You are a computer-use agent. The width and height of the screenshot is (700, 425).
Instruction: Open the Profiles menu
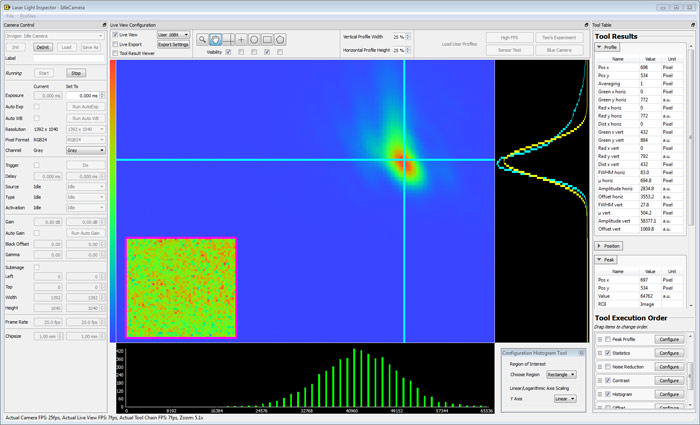click(27, 16)
